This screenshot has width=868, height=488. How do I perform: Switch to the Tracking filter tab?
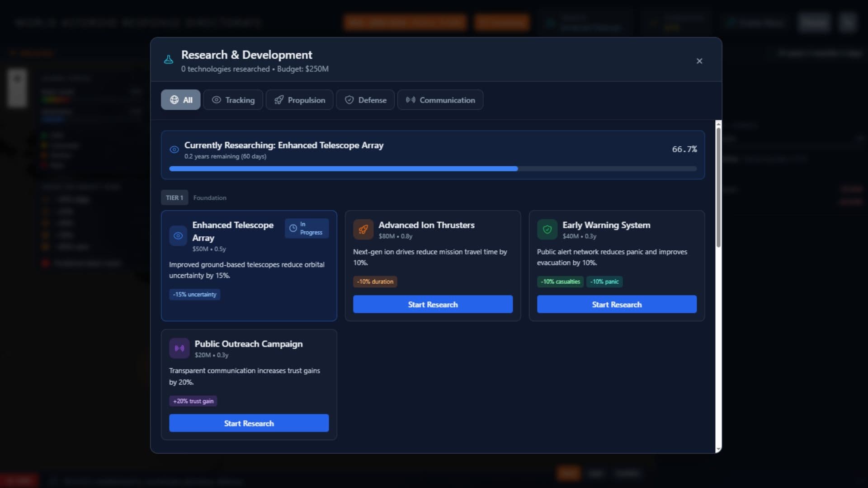tap(233, 100)
